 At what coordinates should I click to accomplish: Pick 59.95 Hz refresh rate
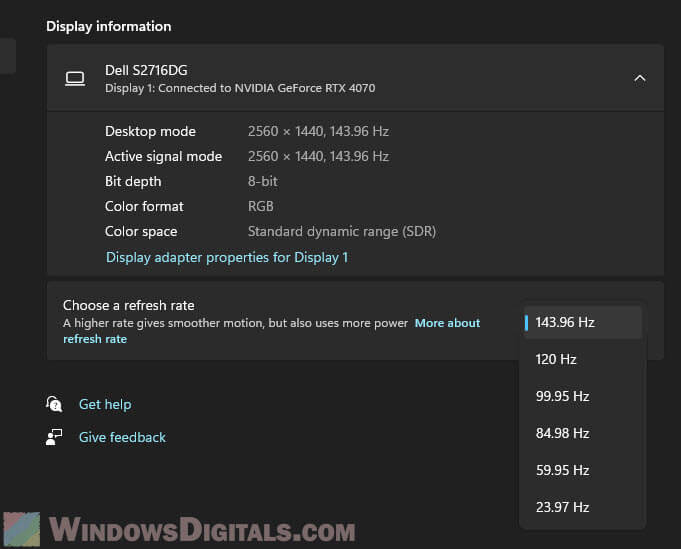(583, 470)
